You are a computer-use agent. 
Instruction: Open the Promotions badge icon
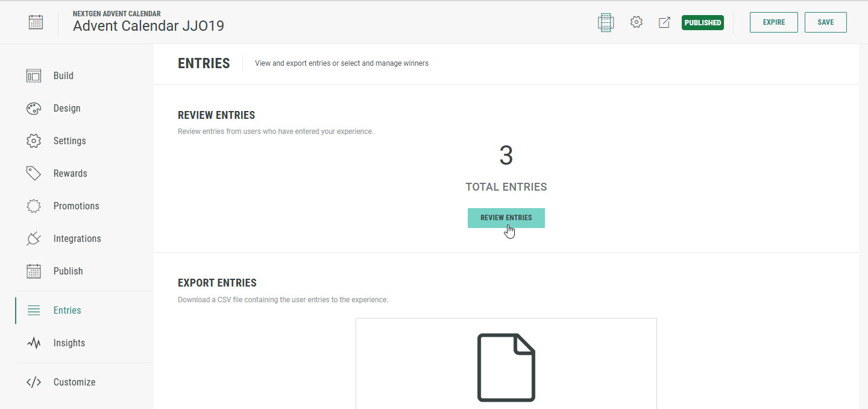(x=34, y=206)
